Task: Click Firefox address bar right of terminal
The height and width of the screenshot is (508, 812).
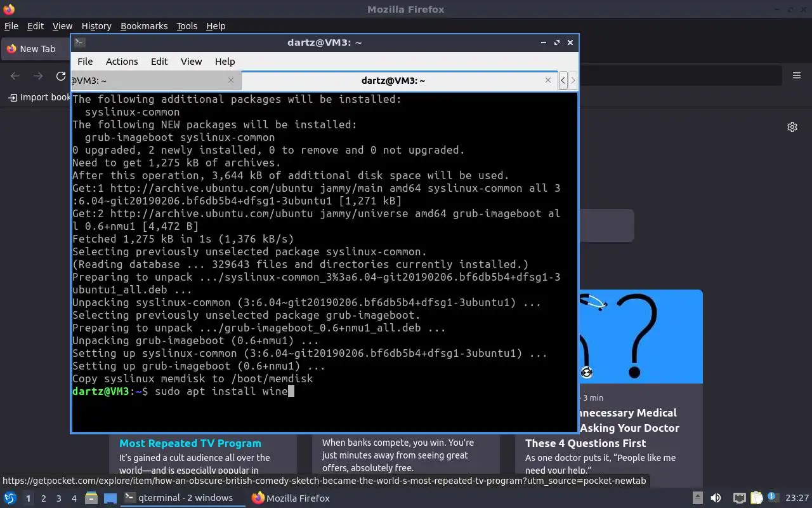Action: point(680,76)
